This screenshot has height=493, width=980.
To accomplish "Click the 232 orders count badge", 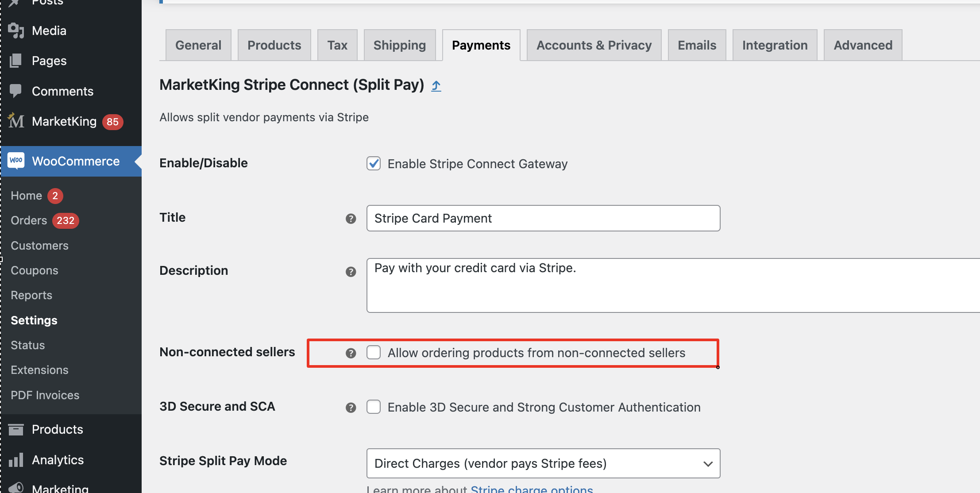I will (66, 220).
